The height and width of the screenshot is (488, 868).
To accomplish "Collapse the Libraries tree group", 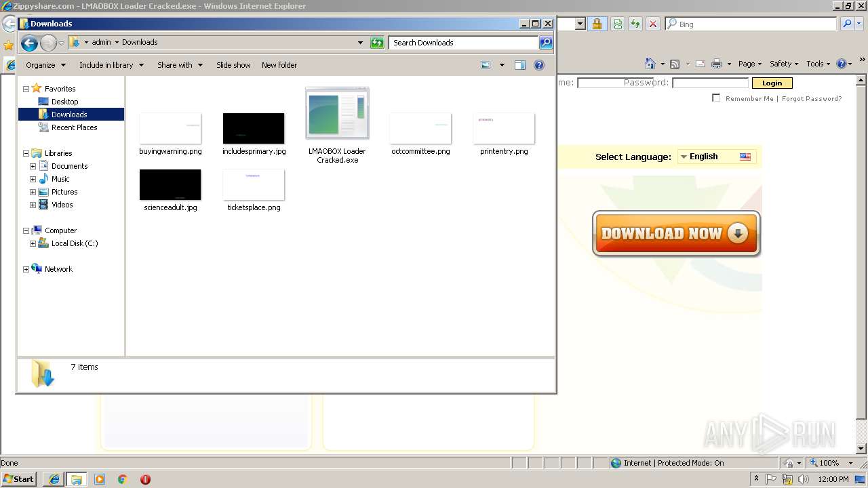I will [26, 153].
